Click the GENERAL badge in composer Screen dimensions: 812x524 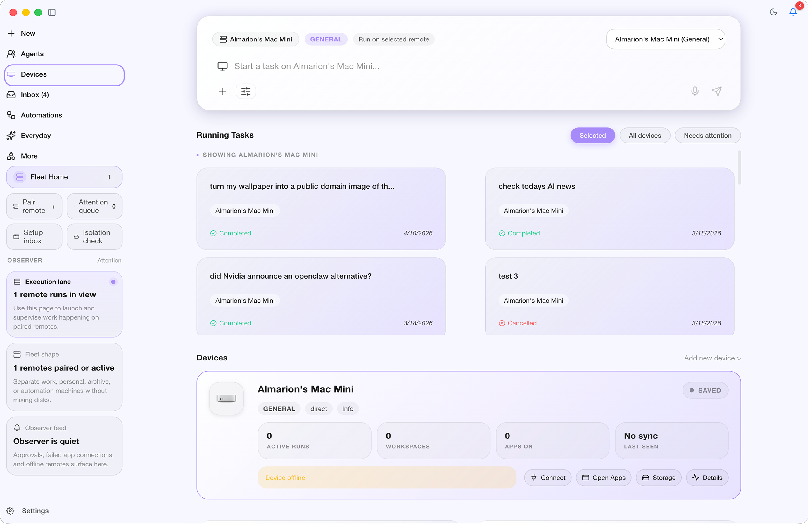(x=326, y=39)
